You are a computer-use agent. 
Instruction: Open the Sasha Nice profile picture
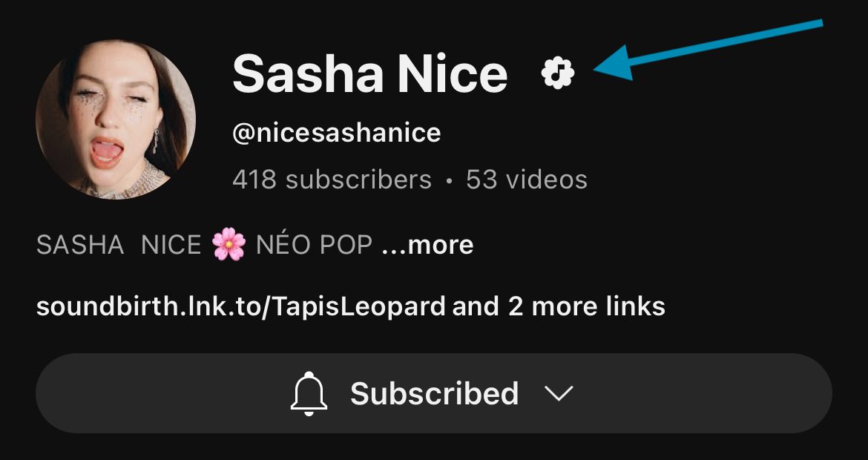point(116,119)
